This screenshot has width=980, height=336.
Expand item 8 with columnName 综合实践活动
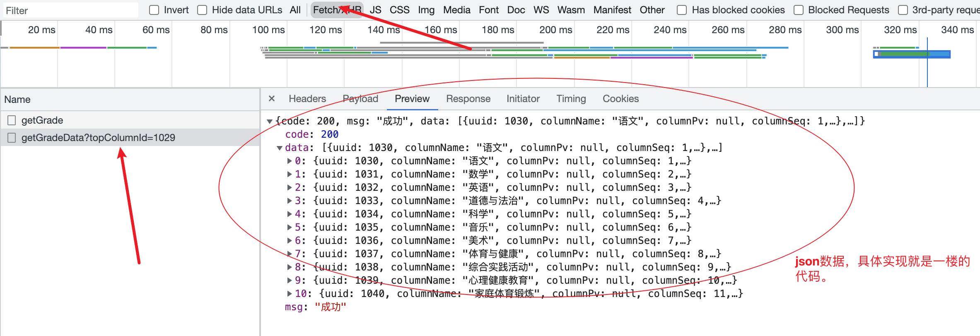(x=290, y=267)
